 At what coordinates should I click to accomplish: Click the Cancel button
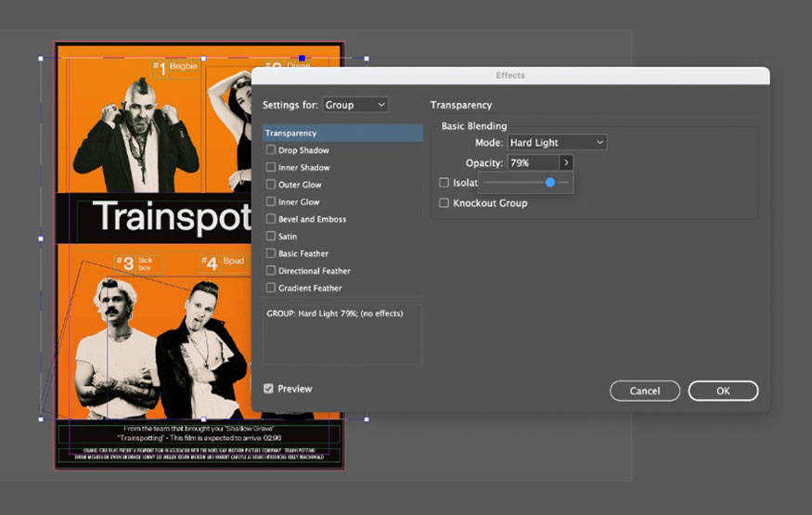(x=645, y=391)
